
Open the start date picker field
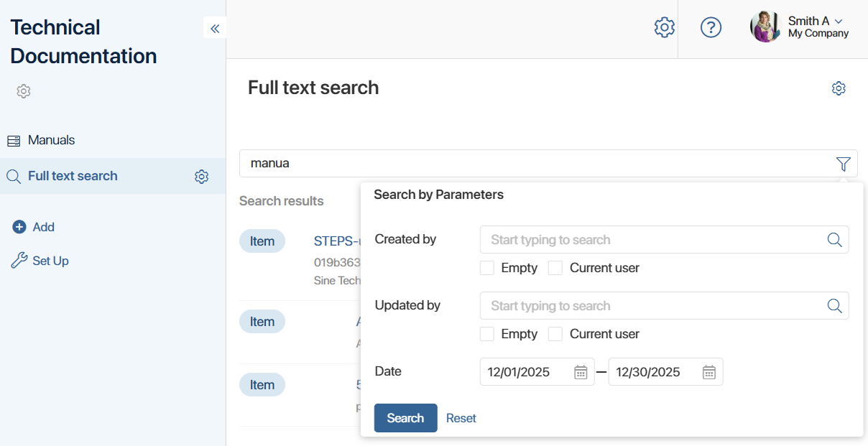[525, 372]
